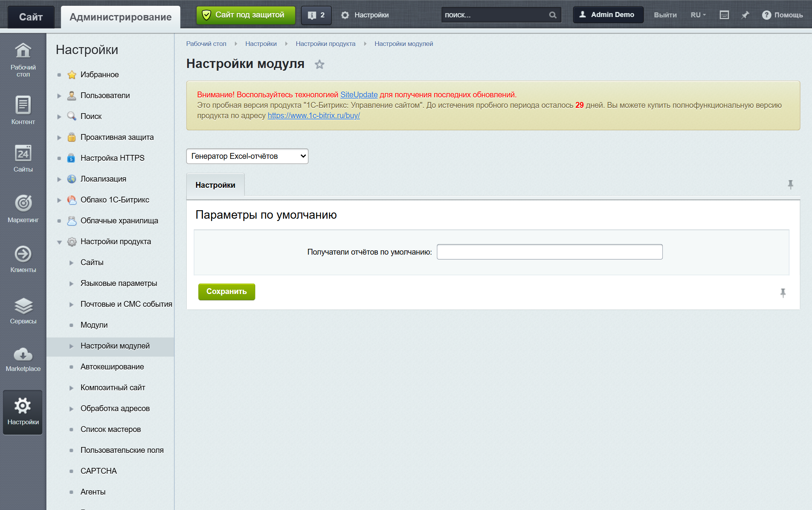
Task: Open the Клиенты sidebar section
Action: pyautogui.click(x=23, y=259)
